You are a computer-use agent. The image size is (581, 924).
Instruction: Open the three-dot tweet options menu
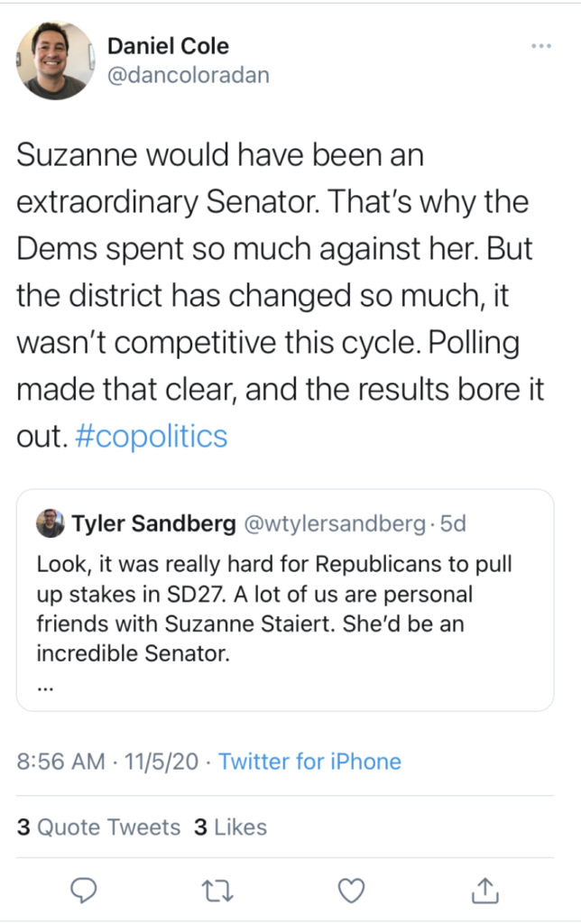(540, 46)
